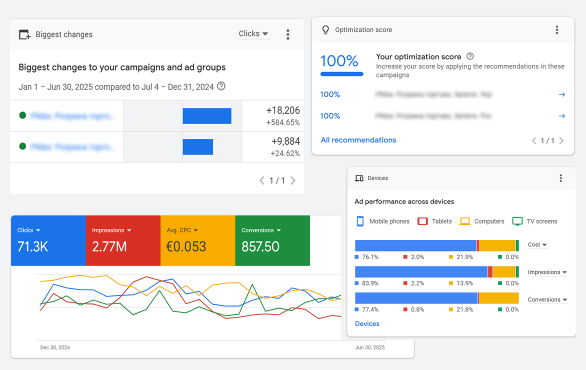The height and width of the screenshot is (370, 586).
Task: Open the Biggest changes three-dot menu
Action: coord(288,34)
